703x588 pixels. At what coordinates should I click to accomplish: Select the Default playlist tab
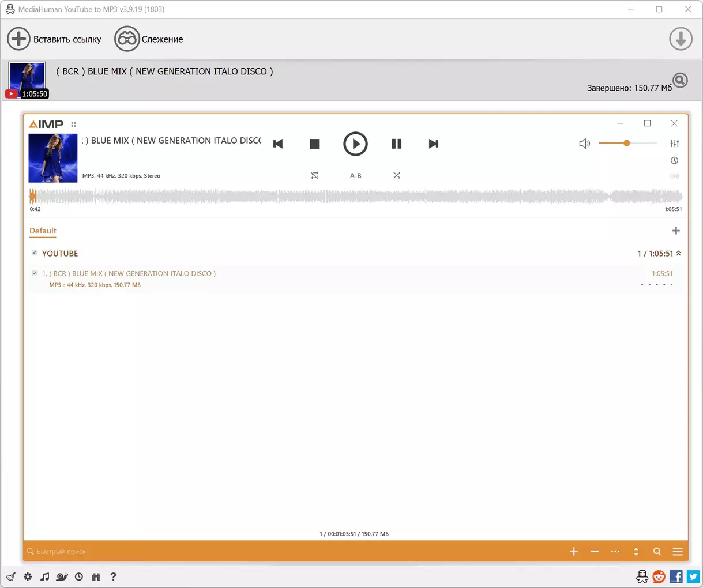[43, 231]
